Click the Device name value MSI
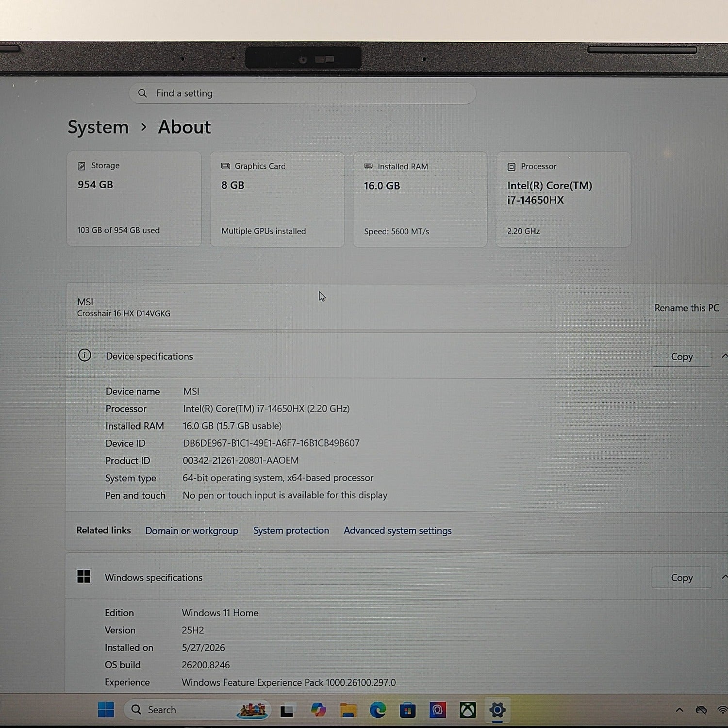 (x=191, y=391)
